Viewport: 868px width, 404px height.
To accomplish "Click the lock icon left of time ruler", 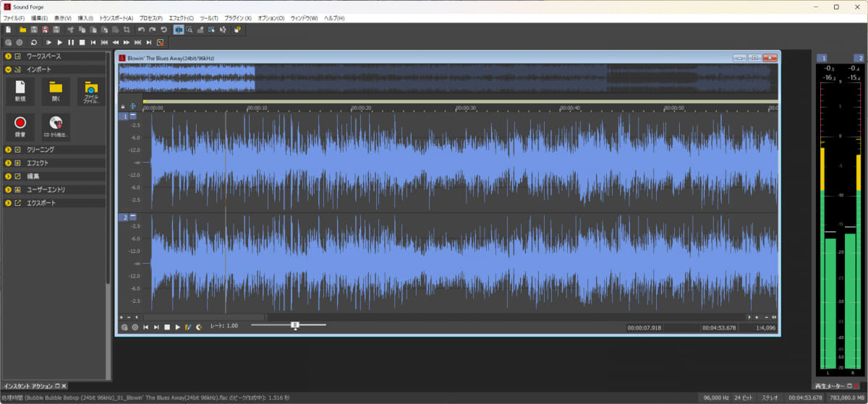I will pos(122,107).
